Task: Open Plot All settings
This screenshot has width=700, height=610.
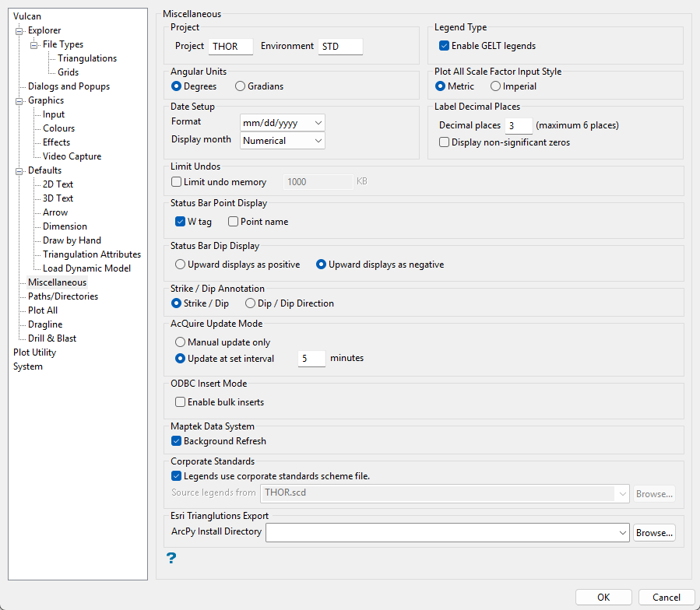Action: 43,310
